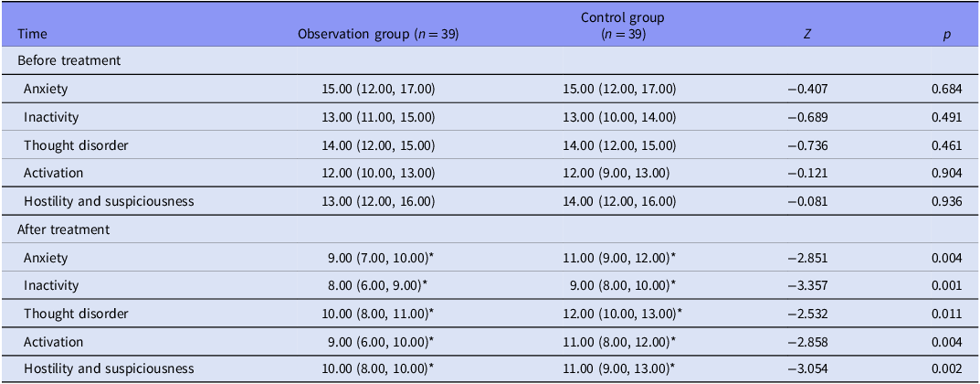
Task: Click the Z value −0.736
Action: coord(808,145)
